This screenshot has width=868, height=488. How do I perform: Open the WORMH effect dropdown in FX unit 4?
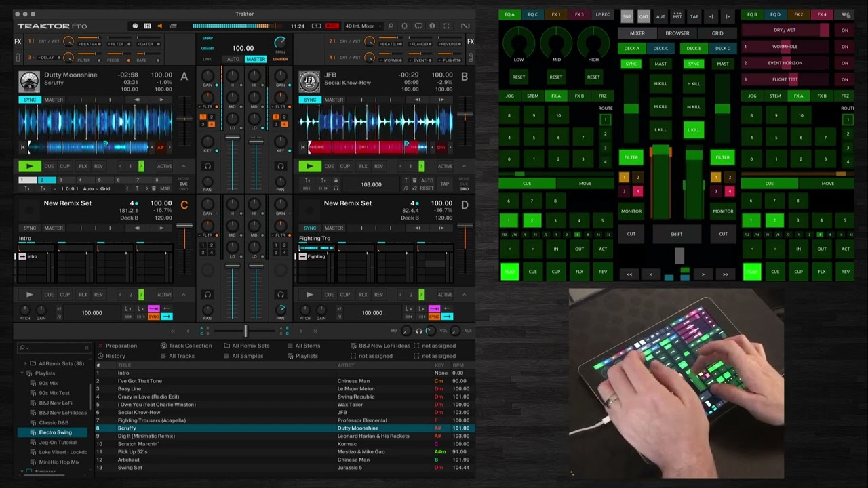tap(392, 60)
